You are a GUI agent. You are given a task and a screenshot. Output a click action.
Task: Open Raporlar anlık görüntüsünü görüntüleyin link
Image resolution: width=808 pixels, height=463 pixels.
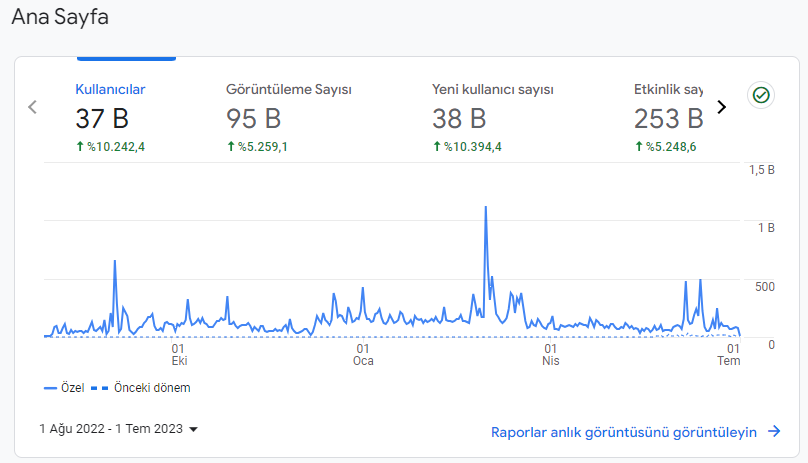(624, 432)
